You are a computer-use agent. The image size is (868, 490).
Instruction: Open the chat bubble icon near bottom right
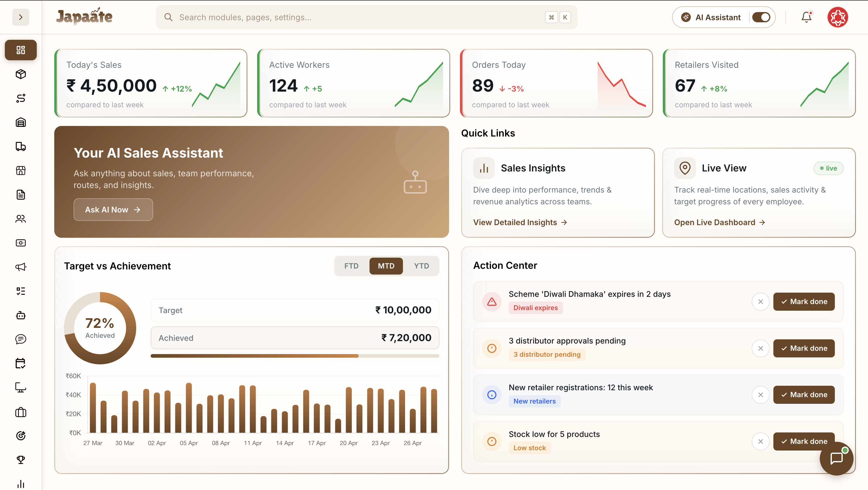[x=836, y=458]
